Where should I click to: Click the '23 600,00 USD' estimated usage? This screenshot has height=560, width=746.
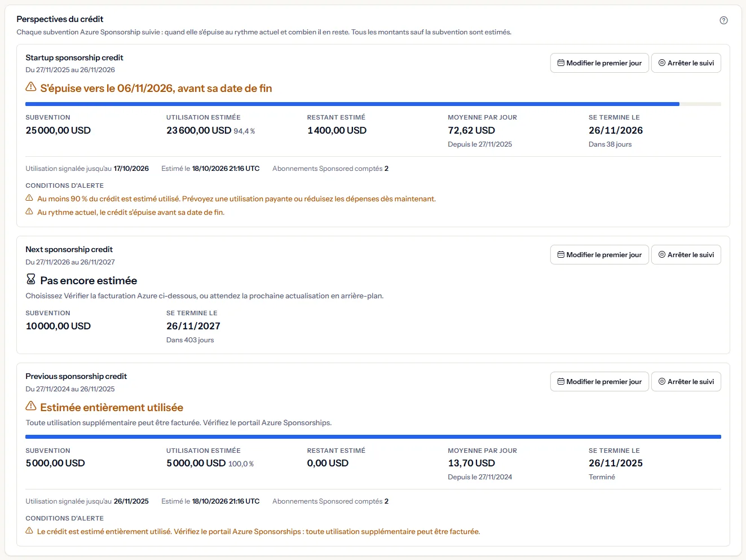[198, 130]
